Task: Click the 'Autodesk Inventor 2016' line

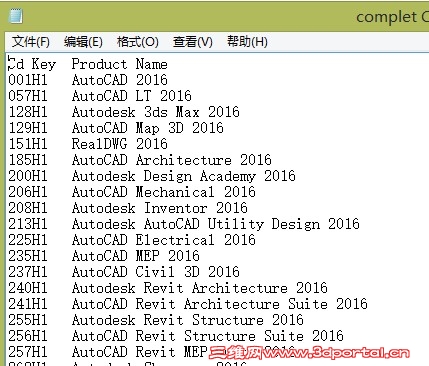Action: pos(160,208)
